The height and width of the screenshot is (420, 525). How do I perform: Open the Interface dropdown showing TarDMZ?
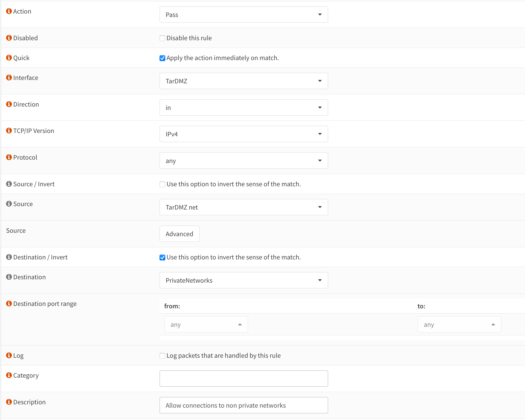(x=244, y=81)
